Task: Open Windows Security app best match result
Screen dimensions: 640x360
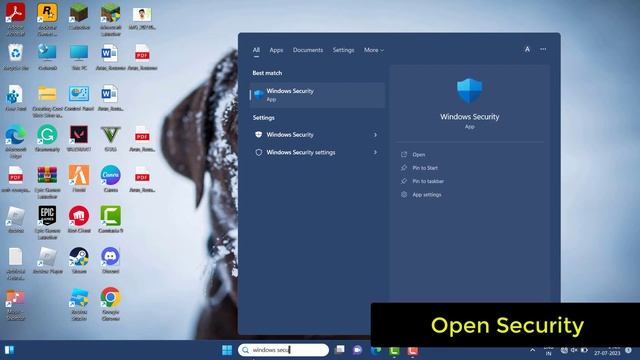Action: click(x=317, y=95)
